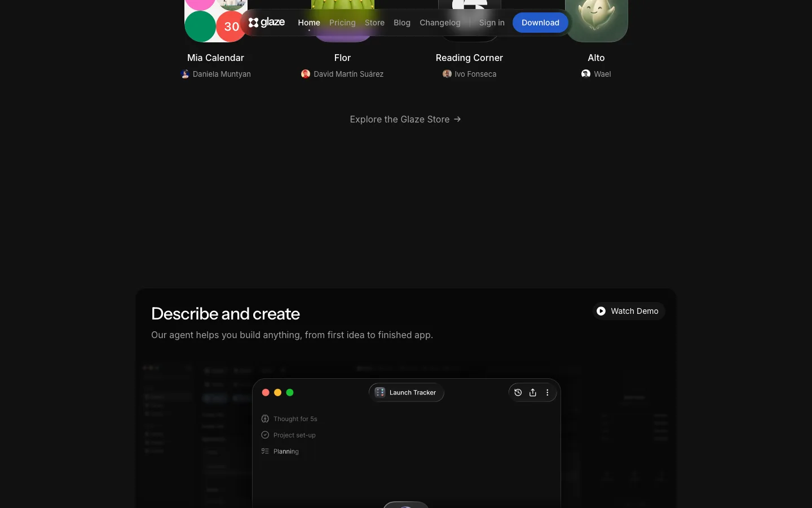Screen dimensions: 812x508
Task: Click the share icon in the Launch Tracker window
Action: pyautogui.click(x=533, y=392)
